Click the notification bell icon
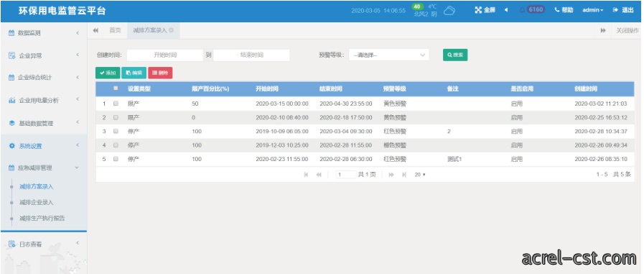644x274 pixels. click(x=522, y=10)
